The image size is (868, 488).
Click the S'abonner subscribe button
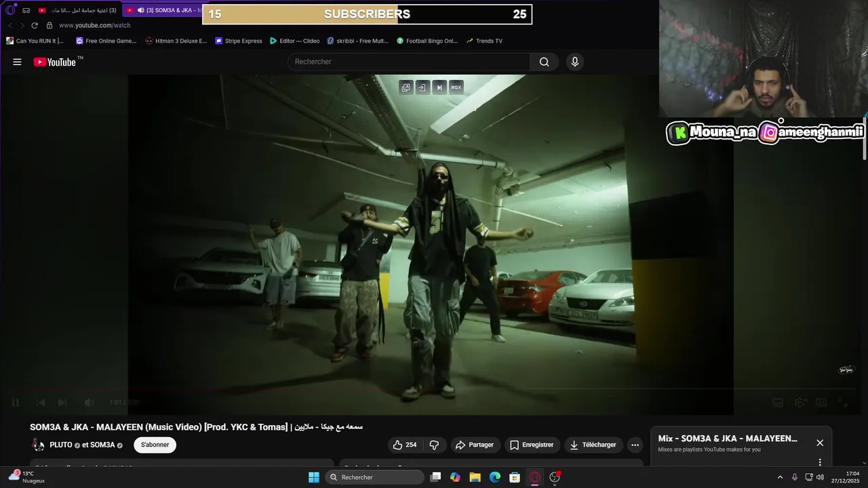click(155, 445)
